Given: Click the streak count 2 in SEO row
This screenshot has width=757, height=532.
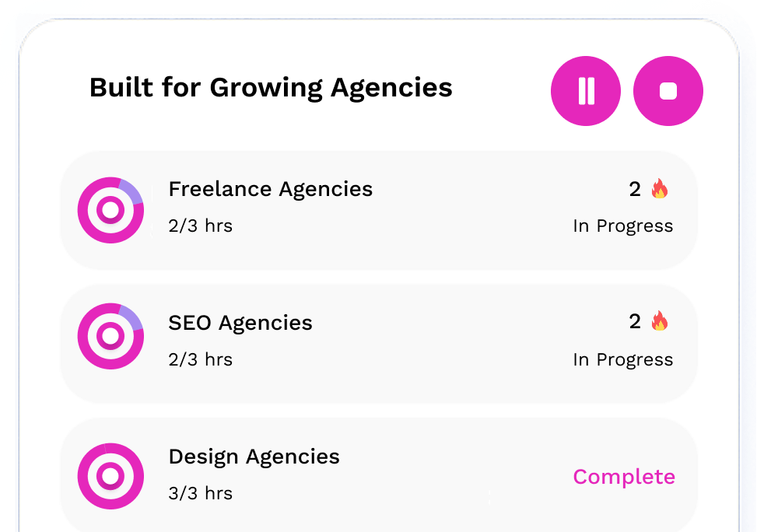Looking at the screenshot, I should (x=635, y=321).
